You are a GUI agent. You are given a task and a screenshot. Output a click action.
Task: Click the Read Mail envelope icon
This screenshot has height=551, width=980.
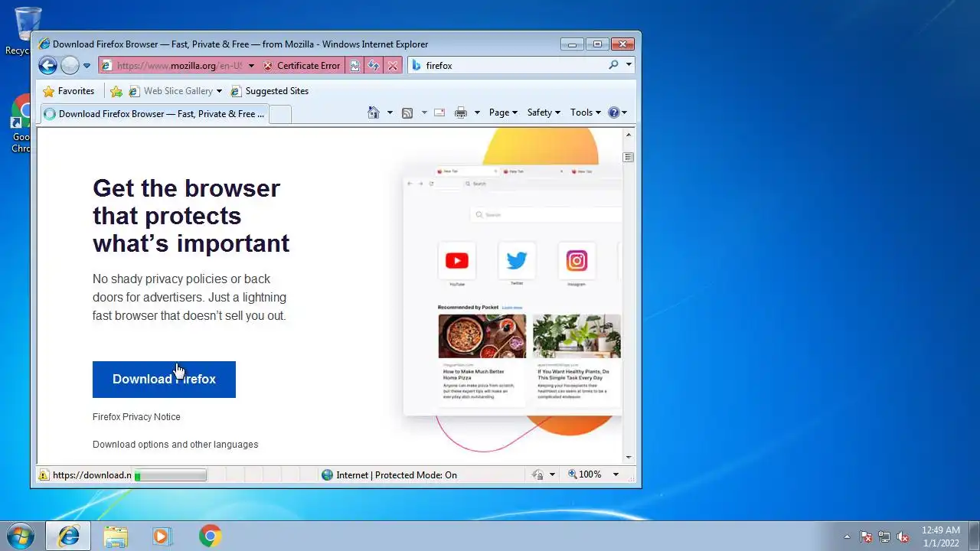coord(439,112)
